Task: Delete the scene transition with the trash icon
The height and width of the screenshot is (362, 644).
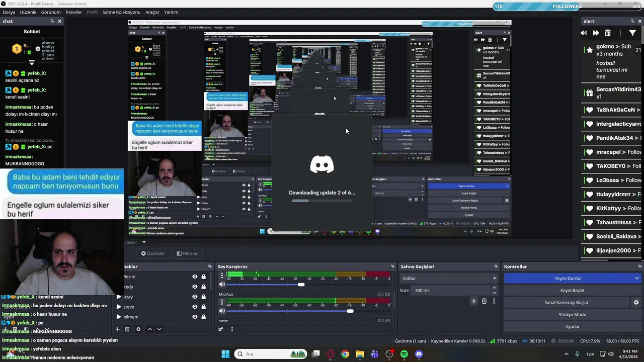Action: pyautogui.click(x=484, y=301)
